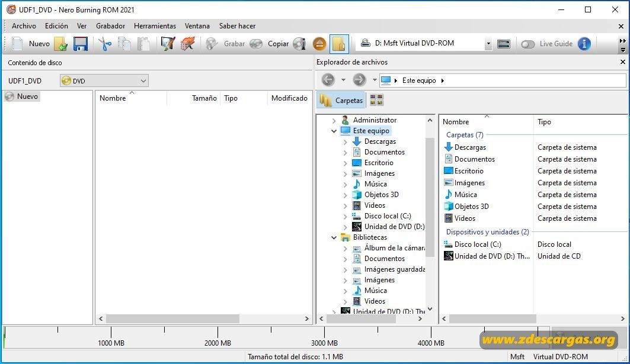This screenshot has width=630, height=364.
Task: Click the back arrow in file explorer
Action: click(x=328, y=80)
